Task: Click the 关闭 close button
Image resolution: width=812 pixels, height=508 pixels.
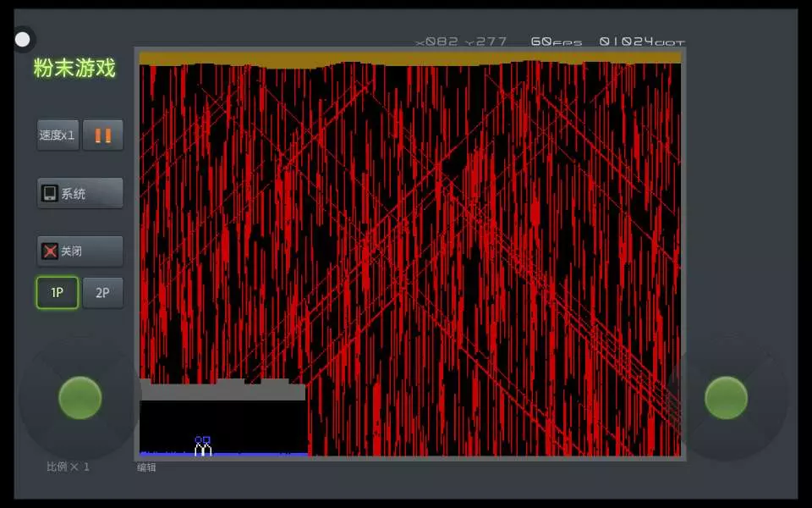Action: coord(80,251)
